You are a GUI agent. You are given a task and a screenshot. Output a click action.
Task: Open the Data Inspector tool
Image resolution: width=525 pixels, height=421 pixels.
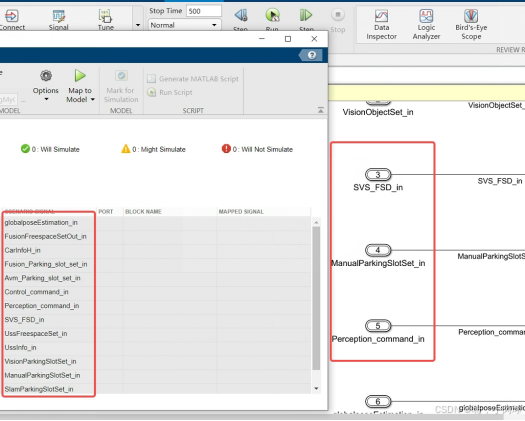(381, 25)
